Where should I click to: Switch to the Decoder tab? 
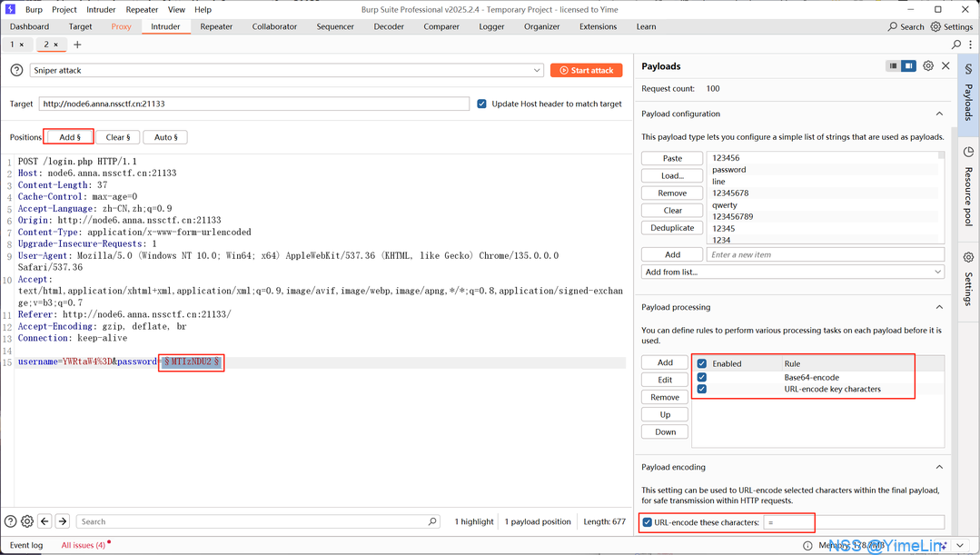[389, 27]
